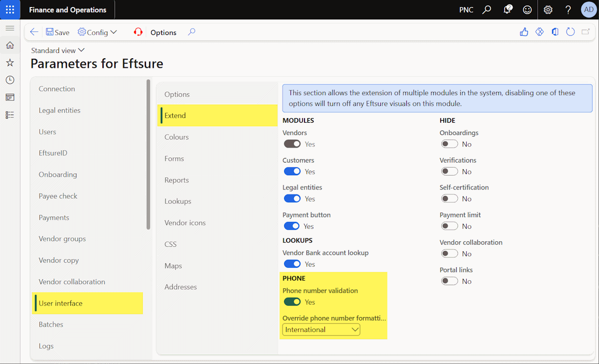
Task: Open the help question mark
Action: click(568, 10)
